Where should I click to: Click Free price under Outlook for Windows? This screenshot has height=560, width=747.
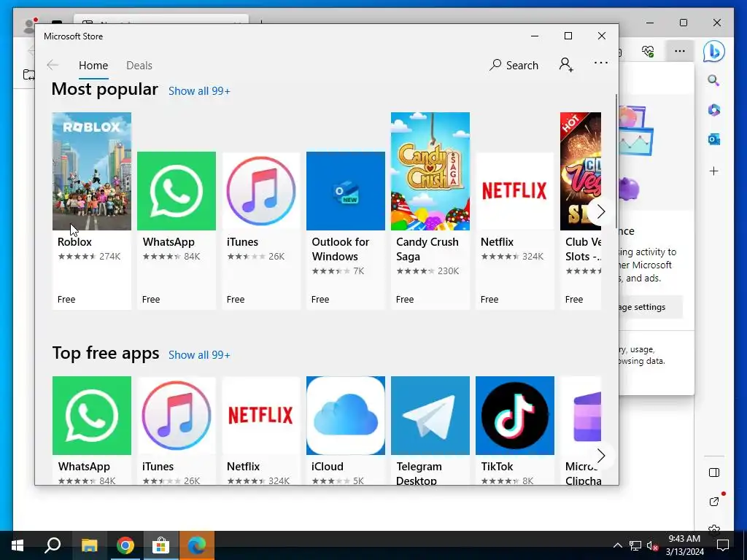pyautogui.click(x=320, y=300)
